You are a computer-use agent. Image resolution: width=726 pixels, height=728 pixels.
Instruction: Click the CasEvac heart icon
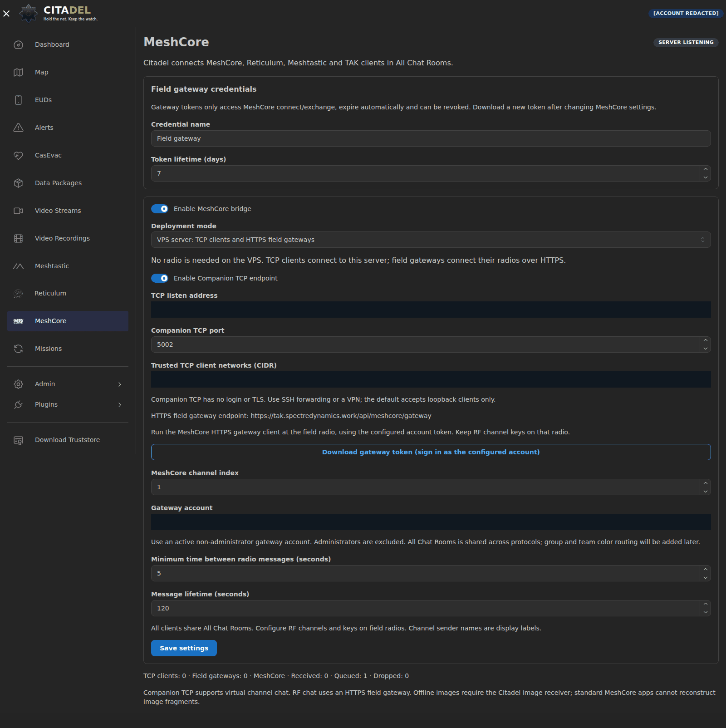pyautogui.click(x=18, y=155)
